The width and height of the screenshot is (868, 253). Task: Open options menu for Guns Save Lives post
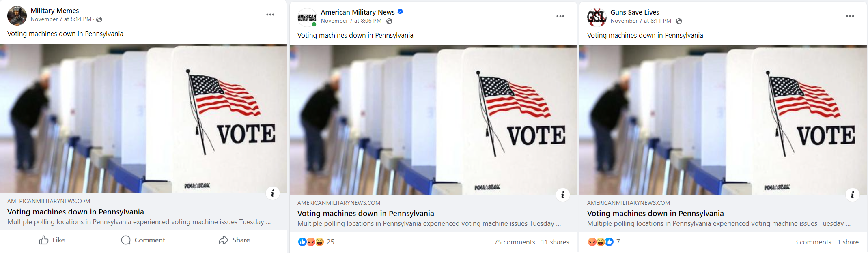click(x=850, y=16)
